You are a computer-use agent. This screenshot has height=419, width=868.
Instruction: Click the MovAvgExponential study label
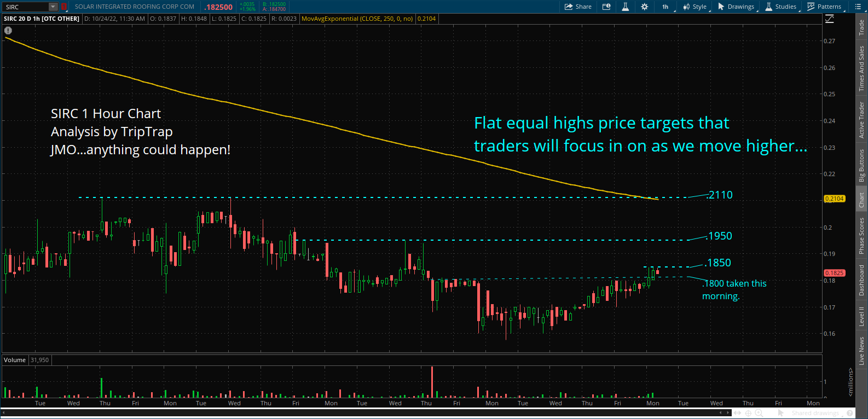pyautogui.click(x=357, y=19)
